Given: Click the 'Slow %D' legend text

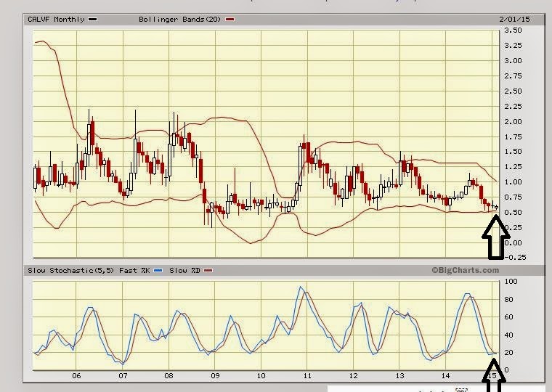Looking at the screenshot, I should 184,270.
